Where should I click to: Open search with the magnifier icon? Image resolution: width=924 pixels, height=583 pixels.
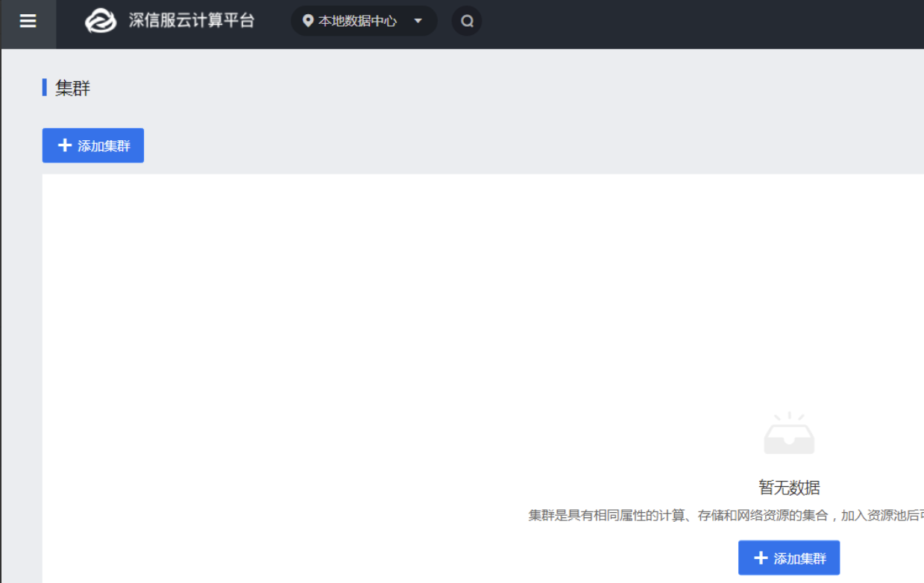[x=467, y=21]
